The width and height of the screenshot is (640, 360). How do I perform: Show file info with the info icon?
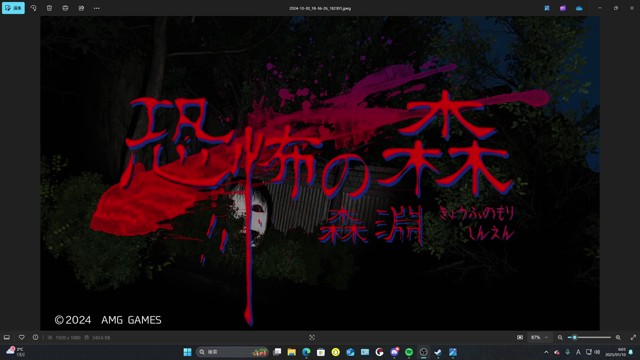(x=36, y=338)
